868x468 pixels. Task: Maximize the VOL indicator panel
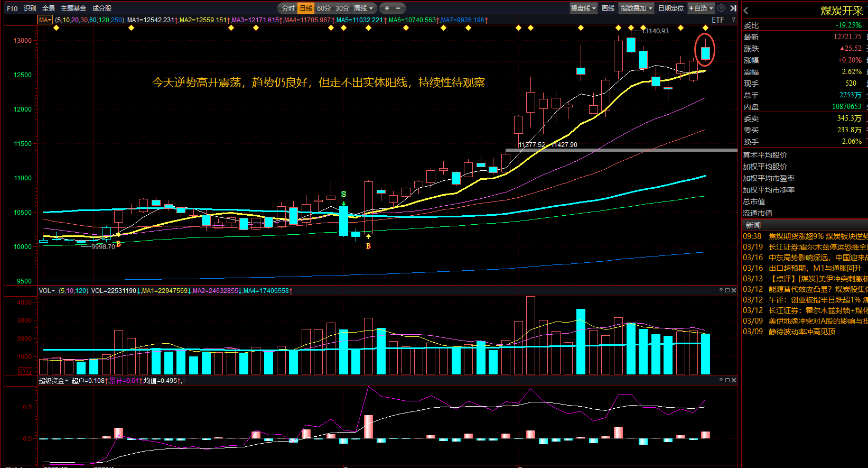pyautogui.click(x=727, y=290)
